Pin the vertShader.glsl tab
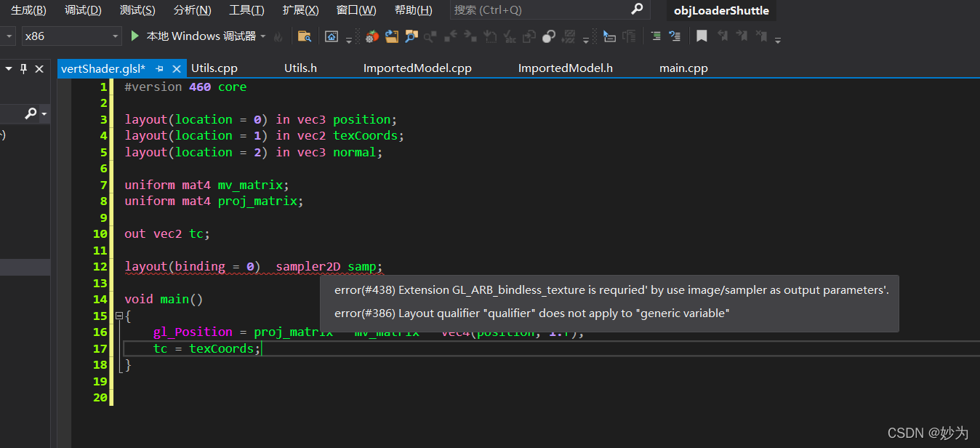 [x=160, y=68]
